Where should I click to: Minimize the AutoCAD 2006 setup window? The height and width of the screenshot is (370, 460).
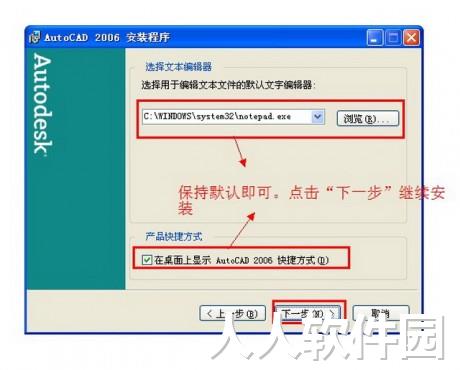pyautogui.click(x=375, y=37)
